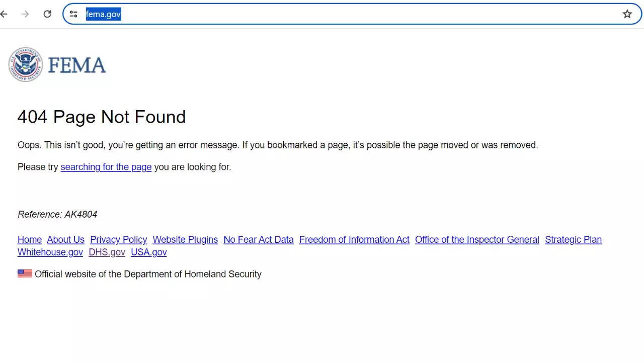
Task: Open the DHS.gov link
Action: pyautogui.click(x=106, y=252)
